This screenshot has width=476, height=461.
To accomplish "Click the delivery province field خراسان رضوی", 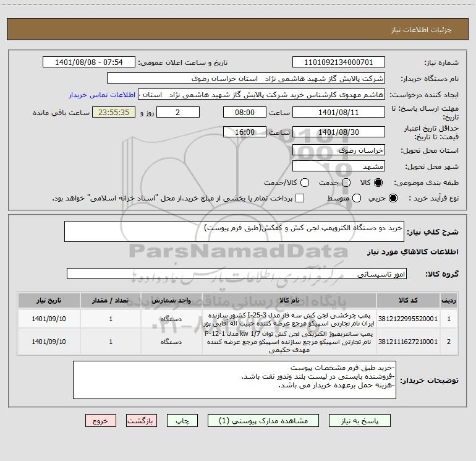I will point(339,150).
